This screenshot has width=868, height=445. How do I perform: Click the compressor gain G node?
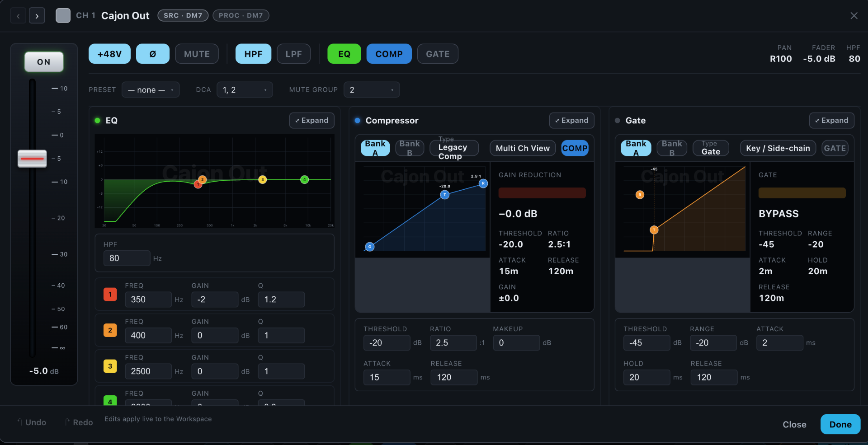pyautogui.click(x=370, y=247)
